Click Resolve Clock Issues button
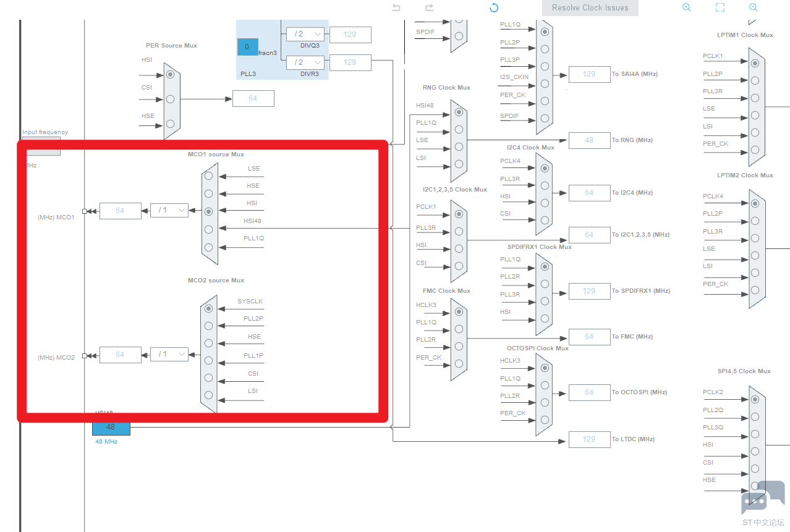790x532 pixels. pos(590,8)
